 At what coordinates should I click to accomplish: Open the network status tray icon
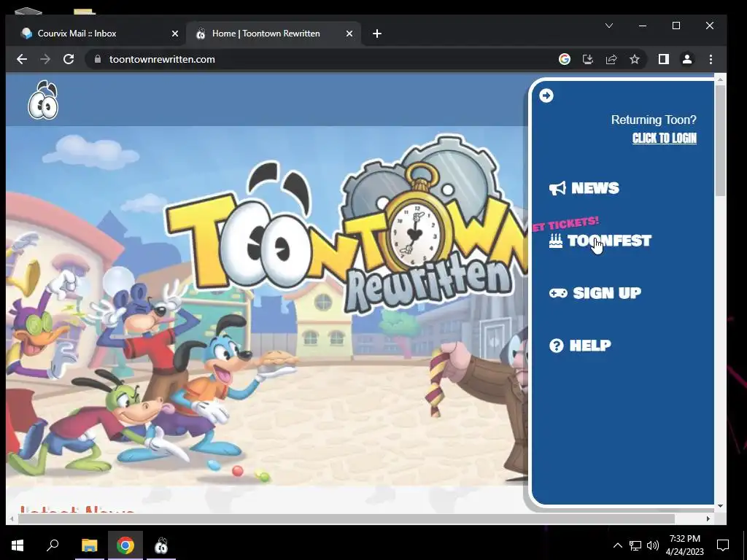pyautogui.click(x=635, y=545)
